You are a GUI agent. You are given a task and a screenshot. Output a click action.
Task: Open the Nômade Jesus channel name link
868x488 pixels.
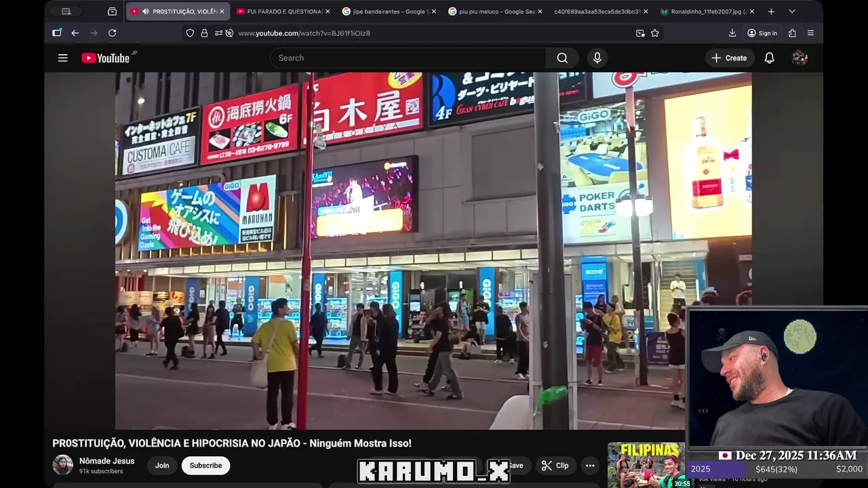coord(106,461)
